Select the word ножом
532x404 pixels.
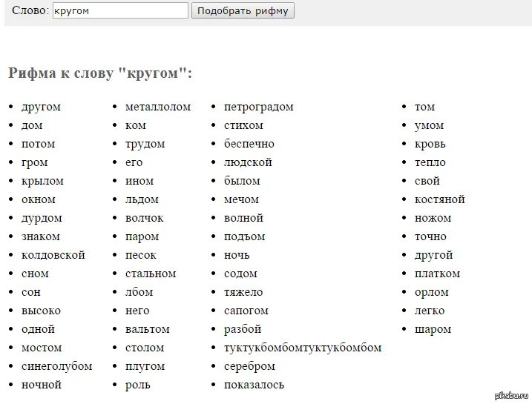point(433,218)
